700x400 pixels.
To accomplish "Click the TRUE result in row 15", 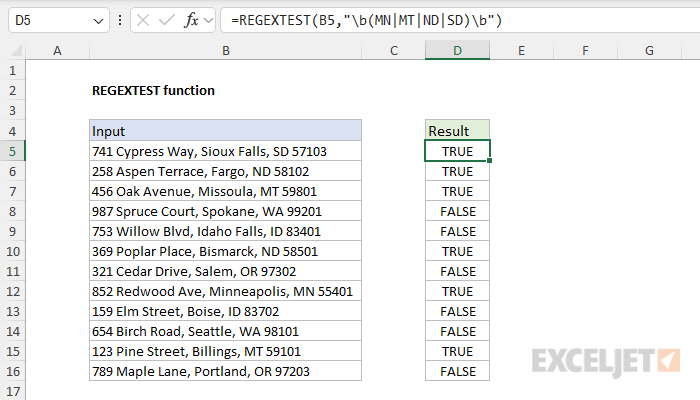I will pos(458,352).
